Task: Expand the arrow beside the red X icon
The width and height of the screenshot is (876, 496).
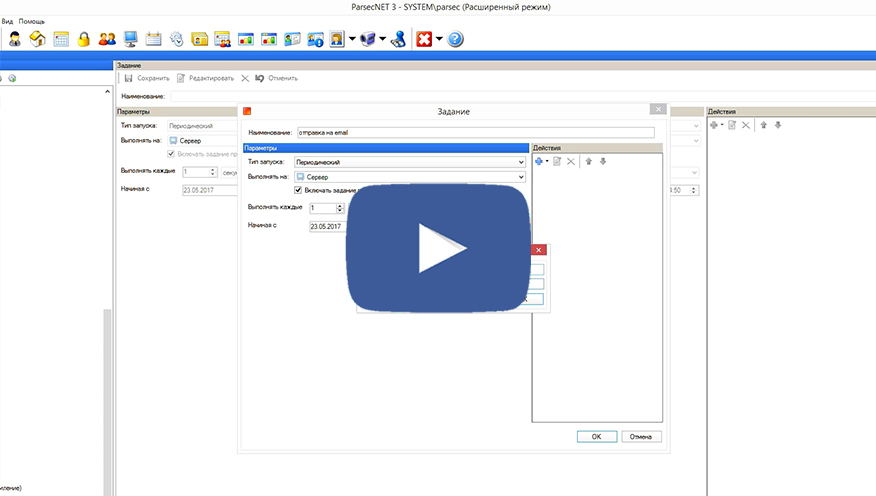Action: point(439,39)
